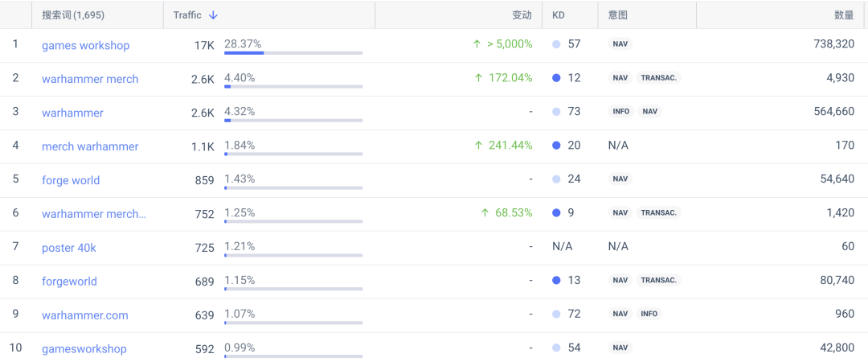
Task: Click the INFO badge in the warhammer row
Action: (x=621, y=112)
